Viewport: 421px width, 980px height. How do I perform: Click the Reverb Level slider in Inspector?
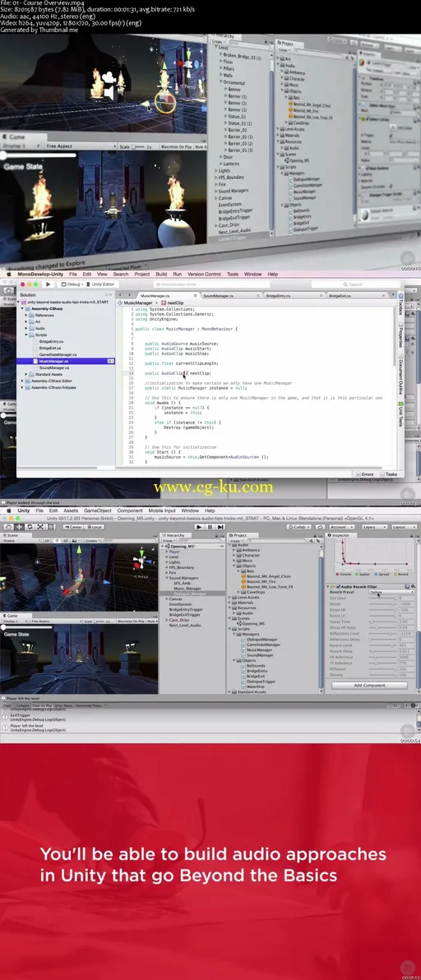coord(383,645)
